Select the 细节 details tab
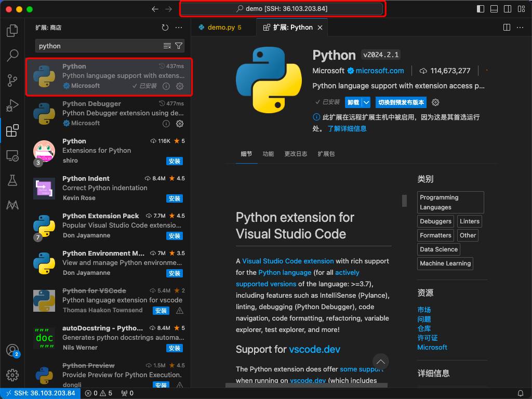This screenshot has width=532, height=399. click(x=246, y=154)
